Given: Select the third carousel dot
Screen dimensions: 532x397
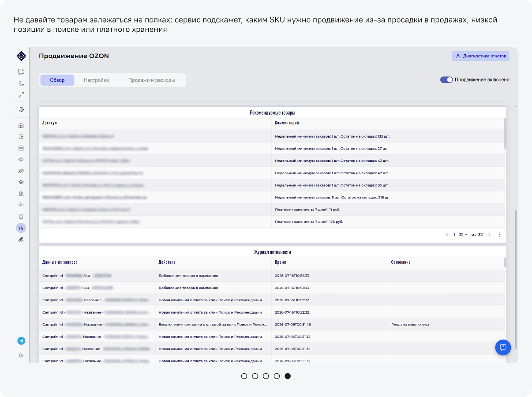Looking at the screenshot, I should [x=266, y=376].
